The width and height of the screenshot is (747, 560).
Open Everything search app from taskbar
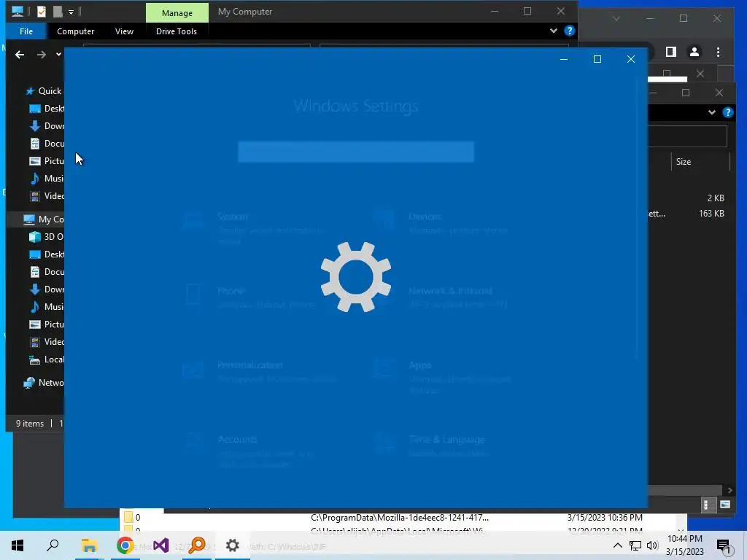coord(197,545)
